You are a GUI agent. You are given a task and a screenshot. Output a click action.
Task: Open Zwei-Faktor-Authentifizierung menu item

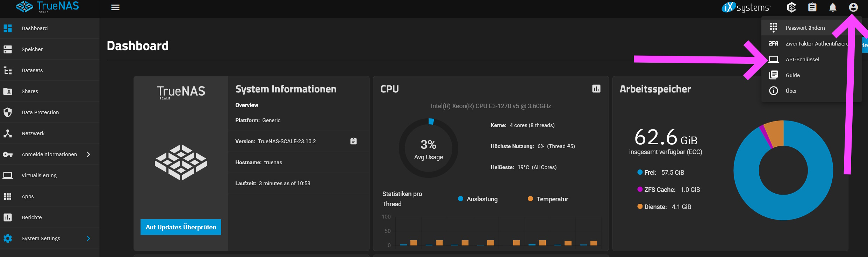[816, 44]
